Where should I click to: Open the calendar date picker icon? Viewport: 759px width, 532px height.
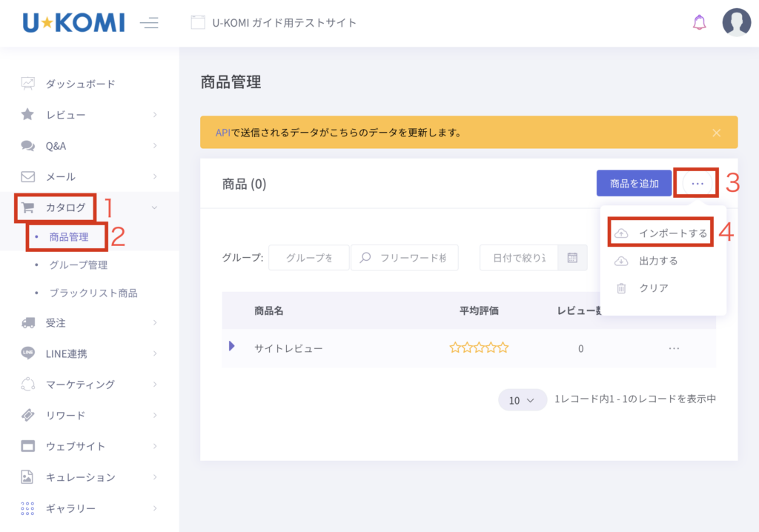[572, 258]
